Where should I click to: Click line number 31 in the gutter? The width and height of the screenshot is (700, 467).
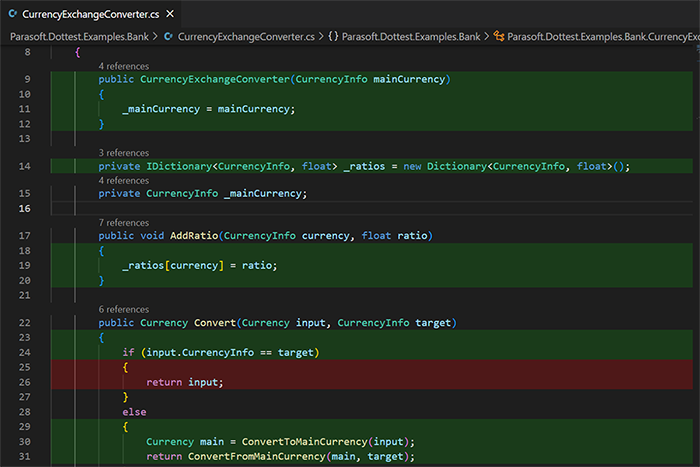point(25,456)
